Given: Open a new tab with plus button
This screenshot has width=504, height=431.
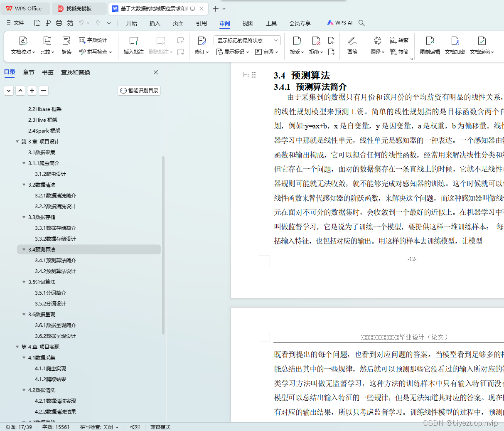Looking at the screenshot, I should 215,8.
